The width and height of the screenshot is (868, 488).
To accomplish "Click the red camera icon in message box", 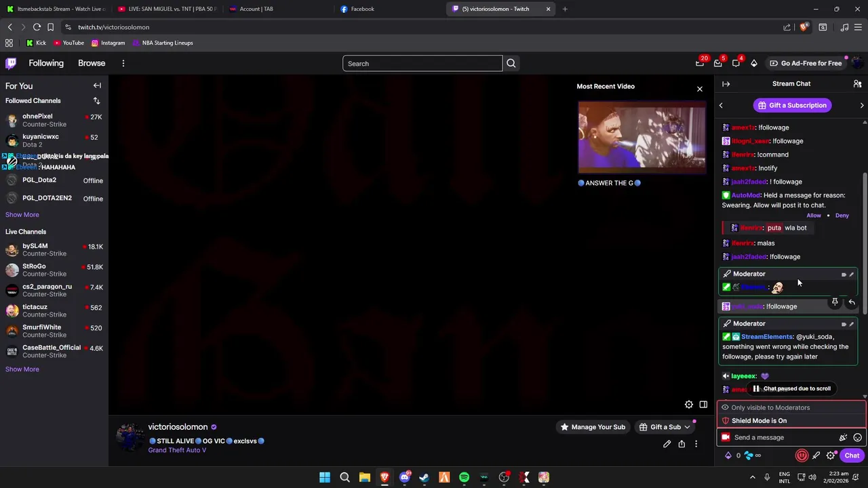I will pos(726,438).
